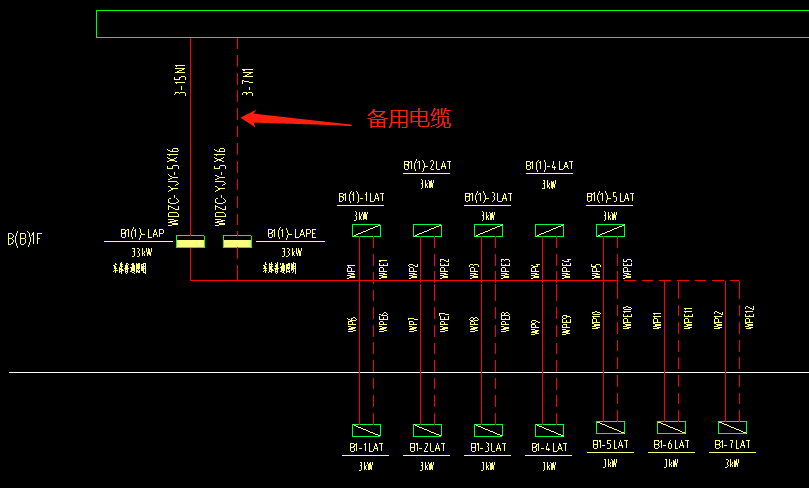Select the box symbol above B1-7LAT
Image resolution: width=809 pixels, height=488 pixels.
coord(732,428)
